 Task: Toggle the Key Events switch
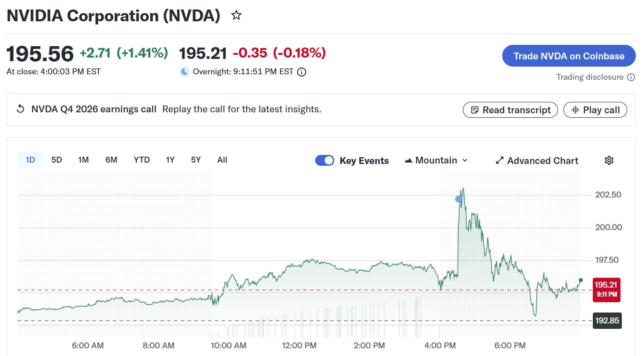coord(325,160)
